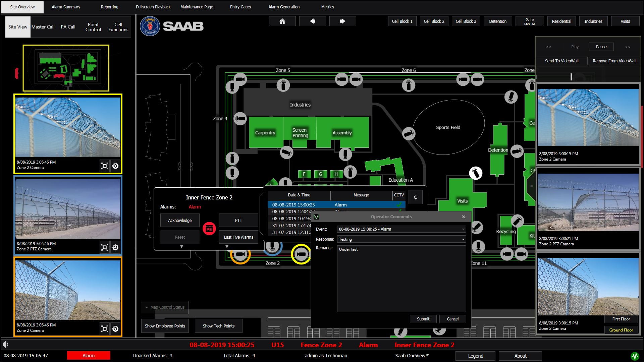Toggle Show Tech Points
644x362 pixels.
218,326
